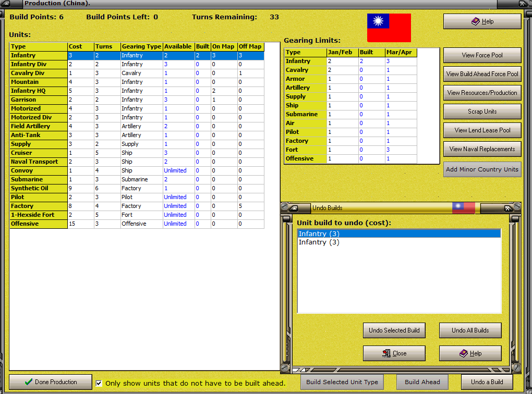This screenshot has width=532, height=394.
Task: Click the Scrap Units button
Action: click(x=482, y=112)
